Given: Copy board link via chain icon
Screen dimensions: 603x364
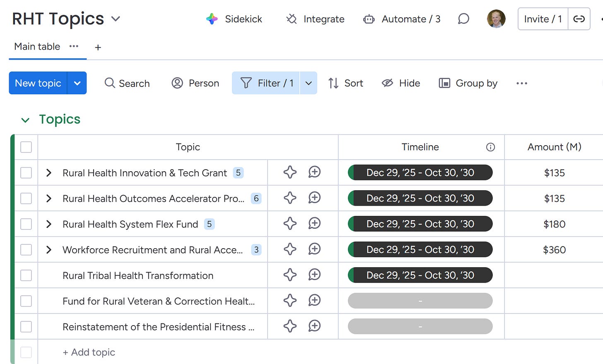Looking at the screenshot, I should point(579,19).
